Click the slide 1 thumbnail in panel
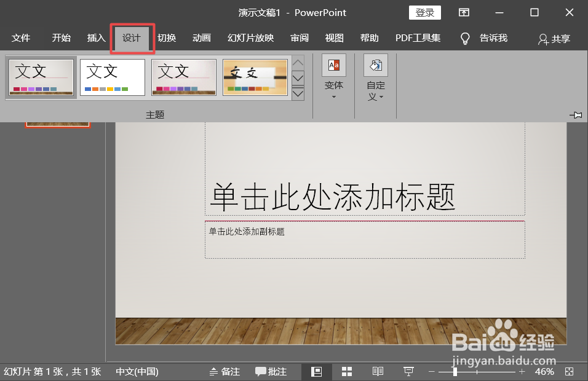The width and height of the screenshot is (588, 381). point(58,124)
